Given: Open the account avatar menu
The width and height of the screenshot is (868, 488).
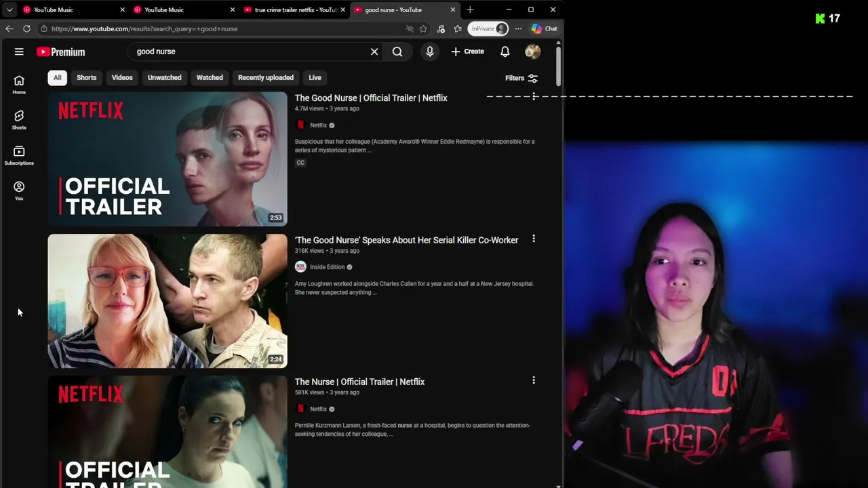Looking at the screenshot, I should coord(533,52).
